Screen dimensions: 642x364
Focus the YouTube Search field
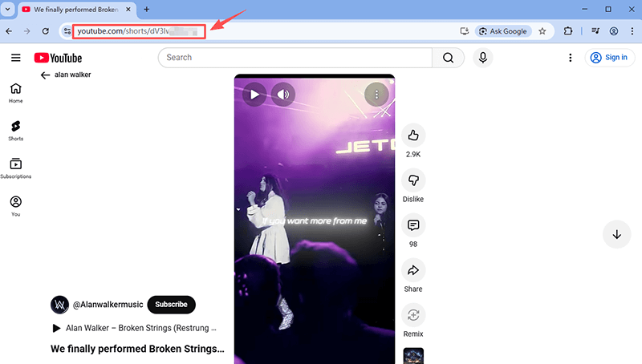coord(295,58)
